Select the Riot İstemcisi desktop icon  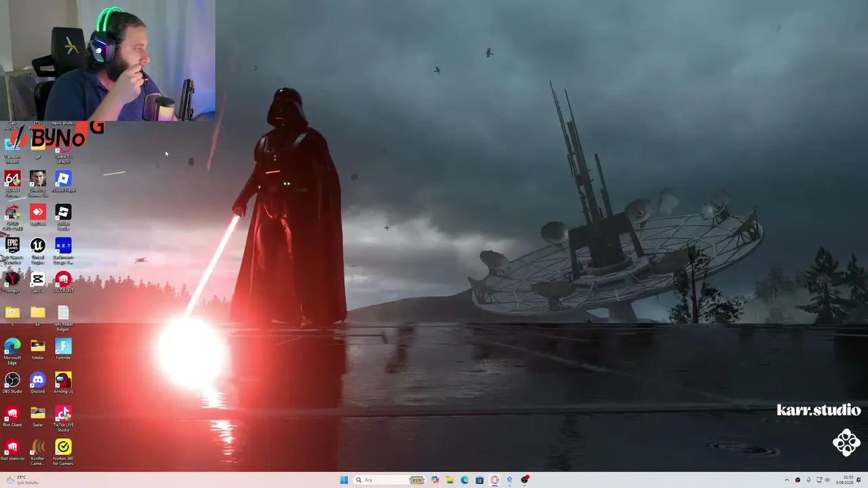tap(12, 450)
